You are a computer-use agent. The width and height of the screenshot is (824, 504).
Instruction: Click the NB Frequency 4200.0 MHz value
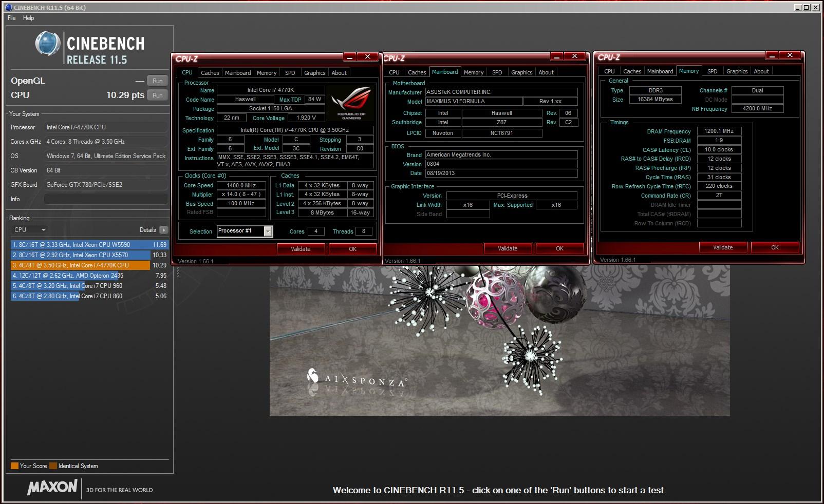click(757, 109)
